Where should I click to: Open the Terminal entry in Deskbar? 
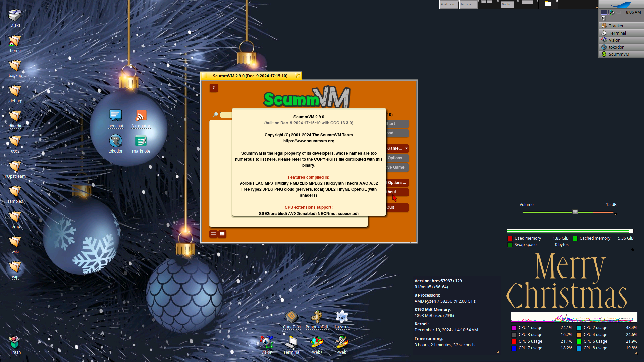pyautogui.click(x=621, y=33)
